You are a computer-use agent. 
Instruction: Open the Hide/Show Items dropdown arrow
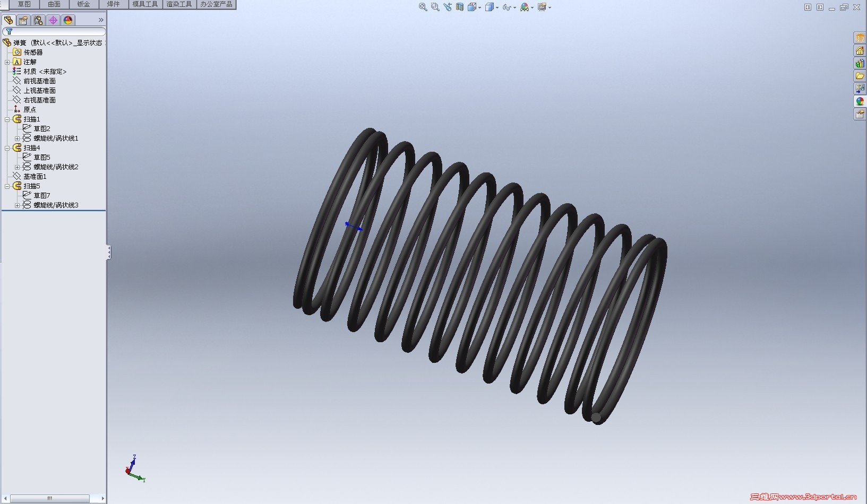click(514, 7)
